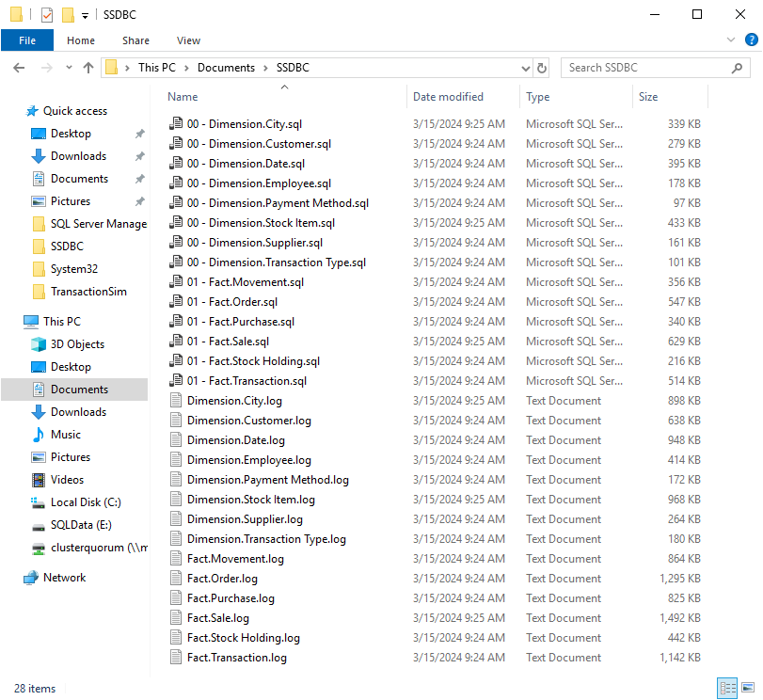This screenshot has height=700, width=763.
Task: Open Desktop under Quick access
Action: point(71,134)
